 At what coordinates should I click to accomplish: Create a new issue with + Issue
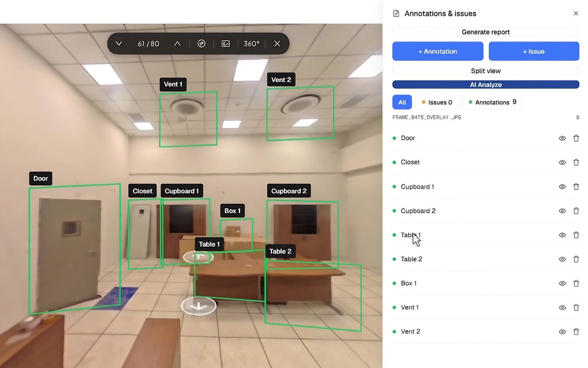coord(534,51)
